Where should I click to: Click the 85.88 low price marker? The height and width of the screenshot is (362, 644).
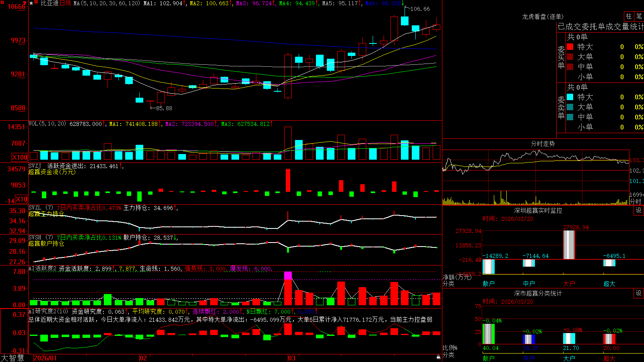pyautogui.click(x=164, y=108)
